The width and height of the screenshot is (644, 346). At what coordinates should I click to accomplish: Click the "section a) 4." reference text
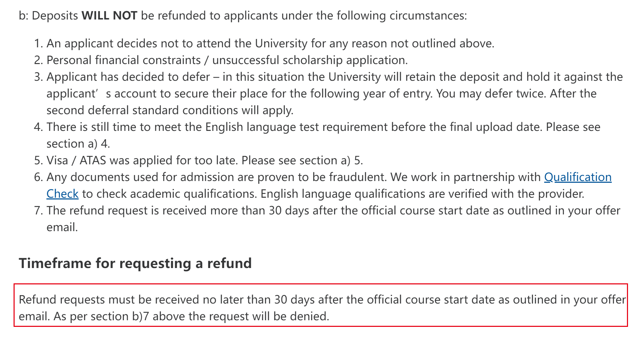(x=78, y=144)
